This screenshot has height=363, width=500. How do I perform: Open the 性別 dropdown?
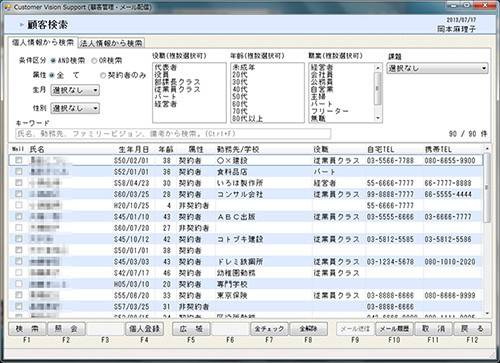[75, 108]
